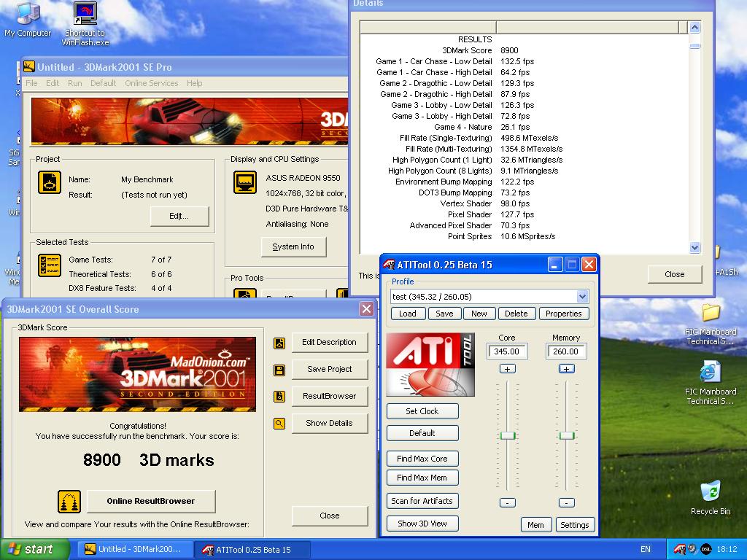Increase Core clock with plus button

[508, 368]
